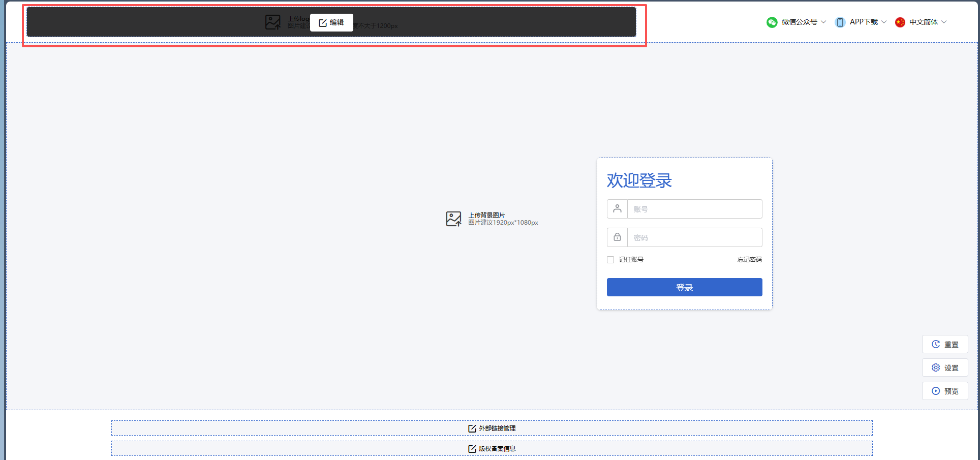The width and height of the screenshot is (980, 460).
Task: Open 外部链接管理 edit bar
Action: click(492, 428)
